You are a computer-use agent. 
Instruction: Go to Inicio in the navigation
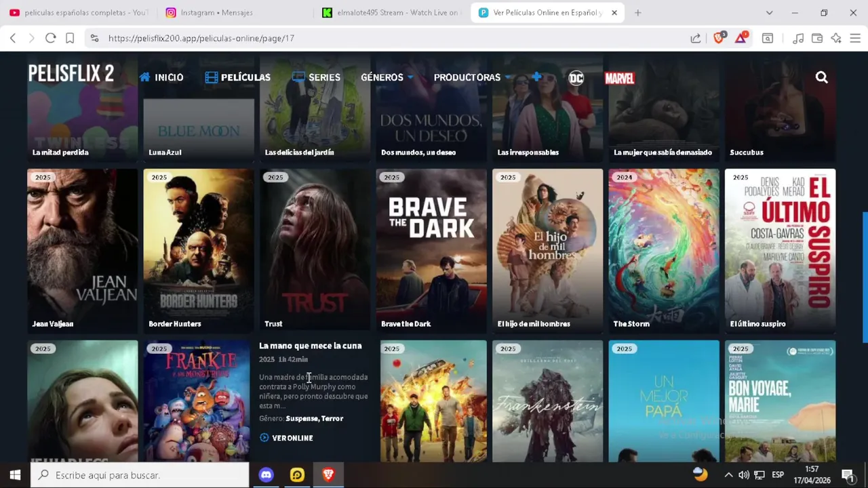[161, 77]
